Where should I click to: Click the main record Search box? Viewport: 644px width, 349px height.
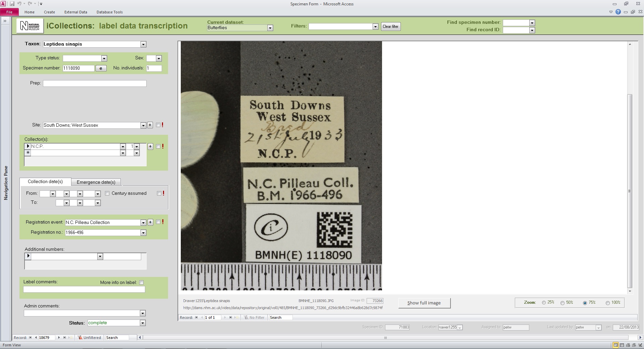(117, 338)
